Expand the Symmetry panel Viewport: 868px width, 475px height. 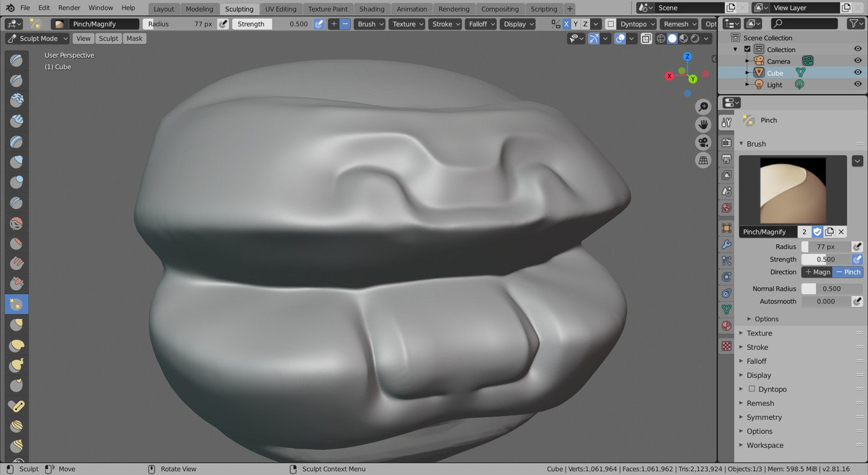[x=764, y=417]
